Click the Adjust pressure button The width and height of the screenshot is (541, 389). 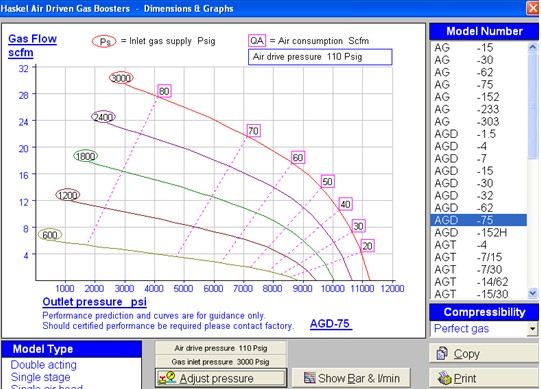pos(221,378)
